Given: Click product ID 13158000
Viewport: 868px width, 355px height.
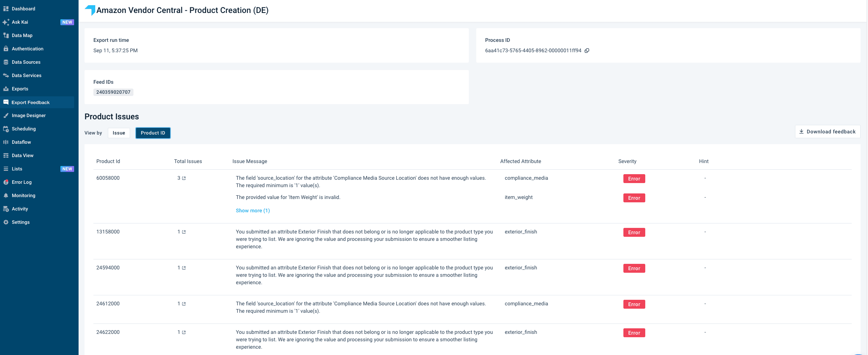Looking at the screenshot, I should point(108,232).
